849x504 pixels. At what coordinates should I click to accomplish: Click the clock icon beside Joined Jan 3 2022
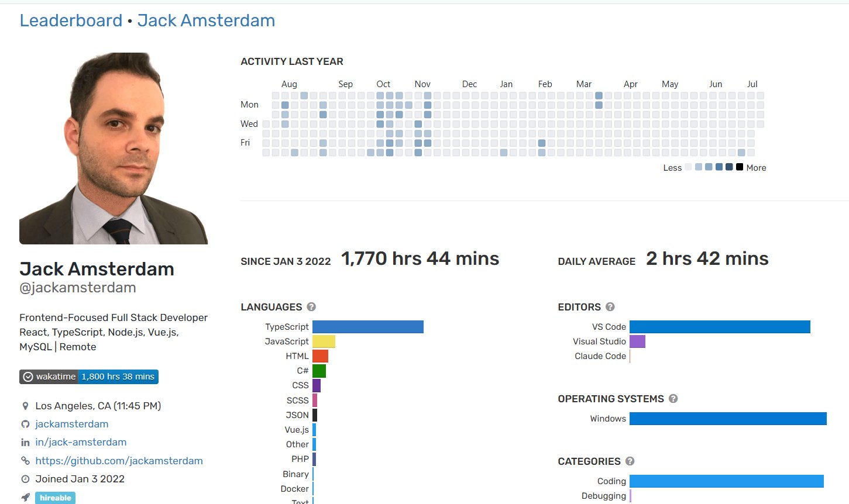coord(25,479)
